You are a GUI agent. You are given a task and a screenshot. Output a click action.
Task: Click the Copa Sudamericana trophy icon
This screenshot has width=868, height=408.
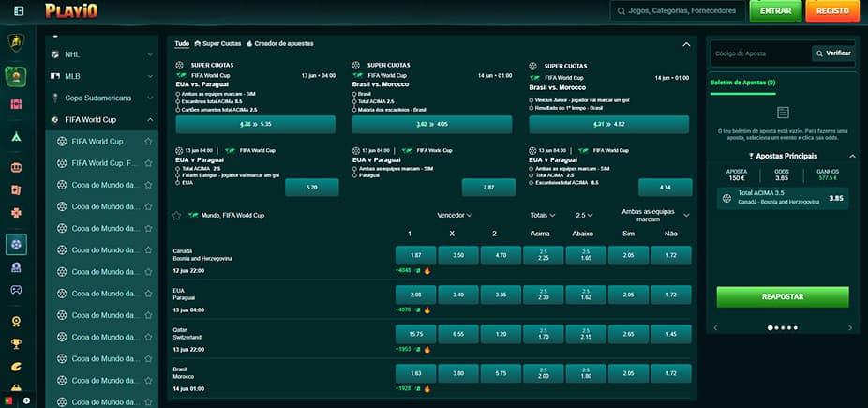[x=54, y=98]
